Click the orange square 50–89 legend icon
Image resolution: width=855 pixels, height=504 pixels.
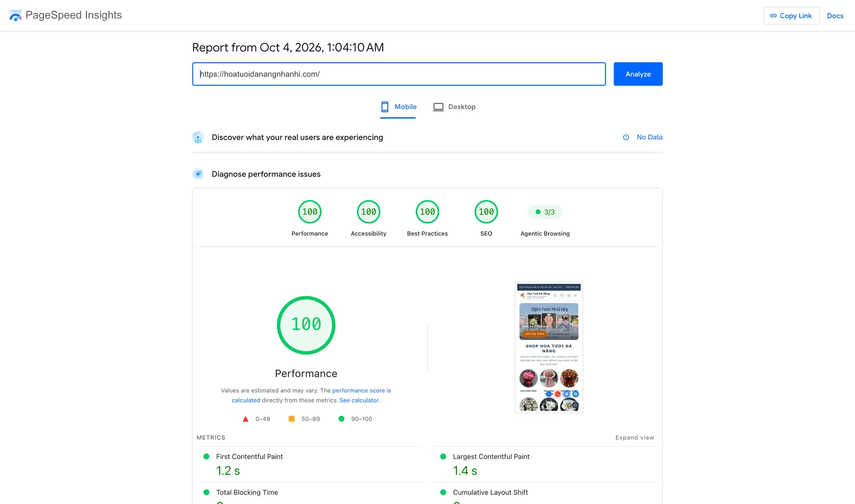pyautogui.click(x=292, y=419)
